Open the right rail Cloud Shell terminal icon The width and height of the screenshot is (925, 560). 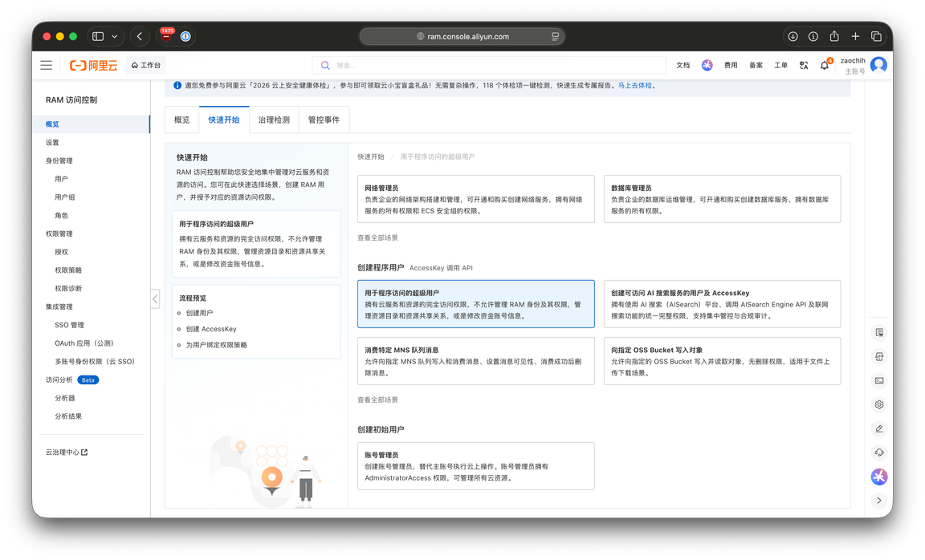pyautogui.click(x=879, y=381)
